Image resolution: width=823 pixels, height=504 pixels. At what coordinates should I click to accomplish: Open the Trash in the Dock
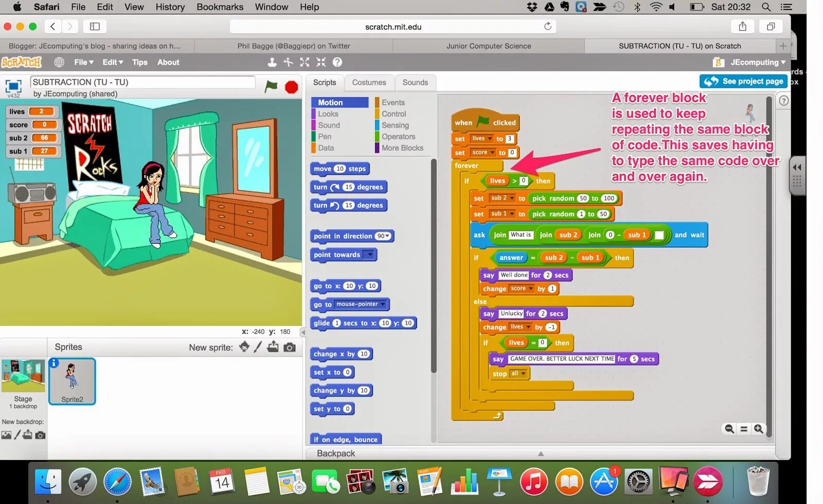coord(758,481)
